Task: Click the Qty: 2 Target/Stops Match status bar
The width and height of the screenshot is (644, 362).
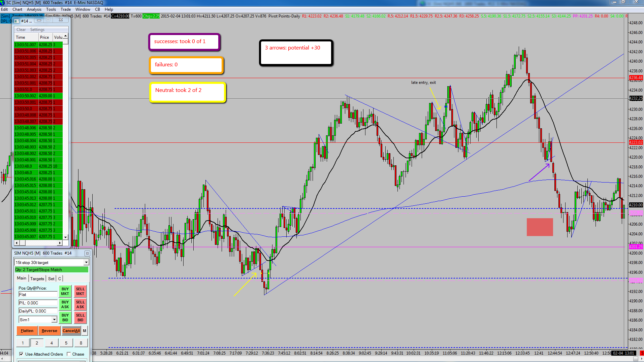Action: pos(51,270)
